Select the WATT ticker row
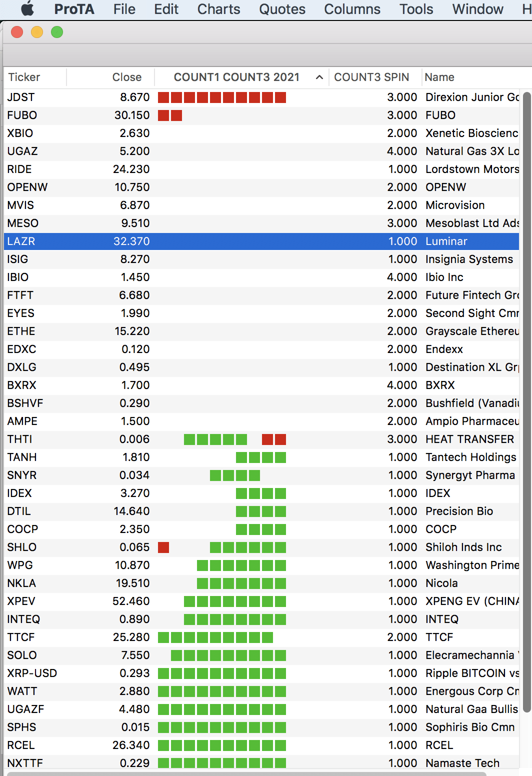The height and width of the screenshot is (776, 532). [x=261, y=691]
